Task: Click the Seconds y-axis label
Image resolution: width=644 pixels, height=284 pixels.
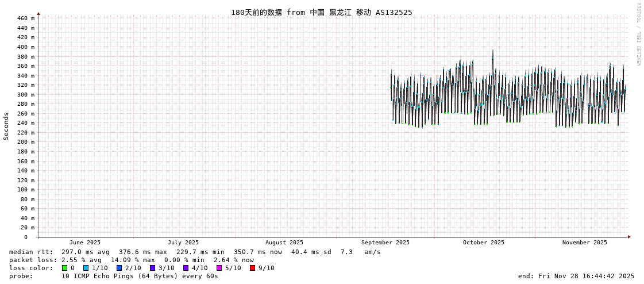Action: click(6, 126)
